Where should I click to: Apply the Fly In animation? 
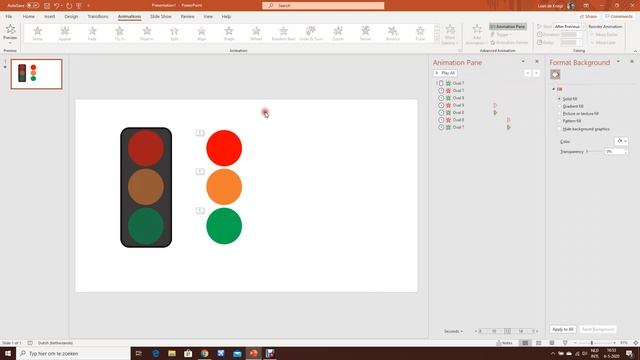pyautogui.click(x=120, y=33)
